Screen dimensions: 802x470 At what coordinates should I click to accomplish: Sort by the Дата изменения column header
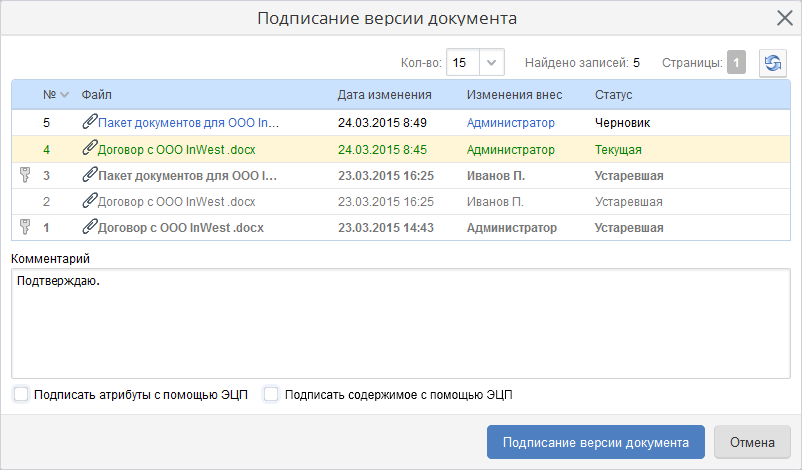coord(384,95)
